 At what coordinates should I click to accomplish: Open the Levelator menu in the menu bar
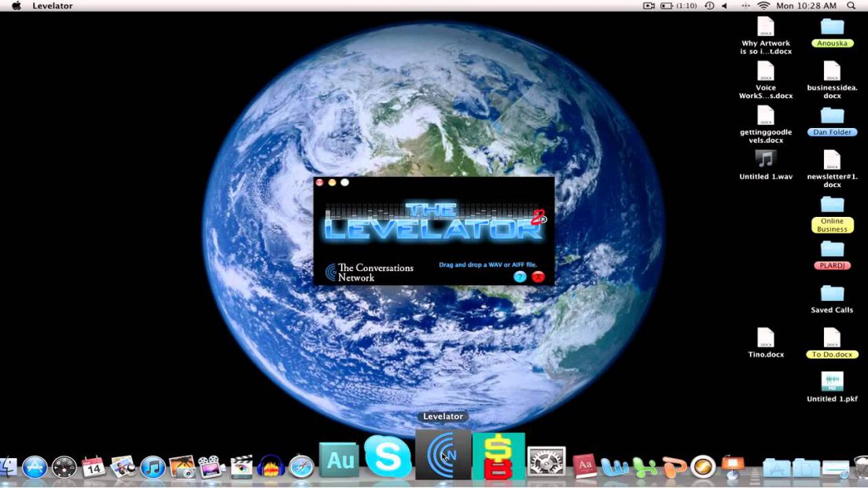(52, 6)
